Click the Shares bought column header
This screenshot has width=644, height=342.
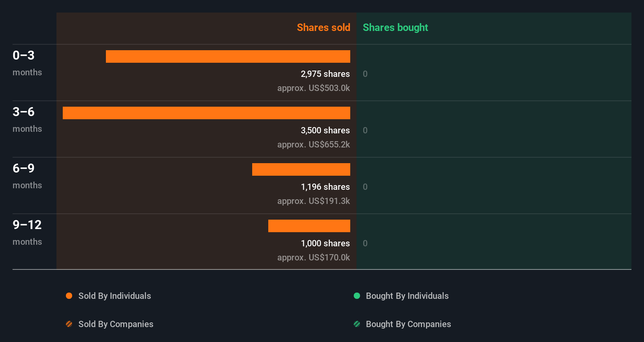[x=395, y=27]
